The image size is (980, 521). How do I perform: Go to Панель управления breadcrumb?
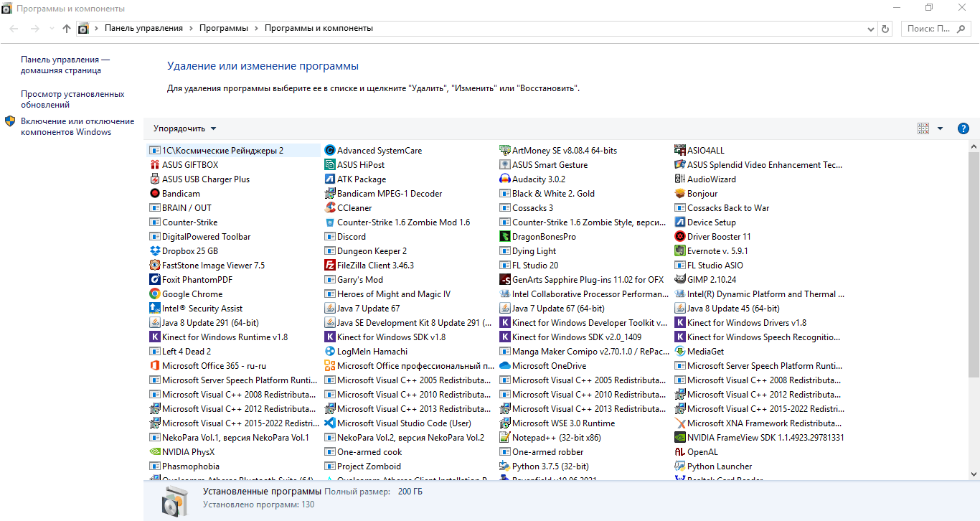[x=143, y=29]
